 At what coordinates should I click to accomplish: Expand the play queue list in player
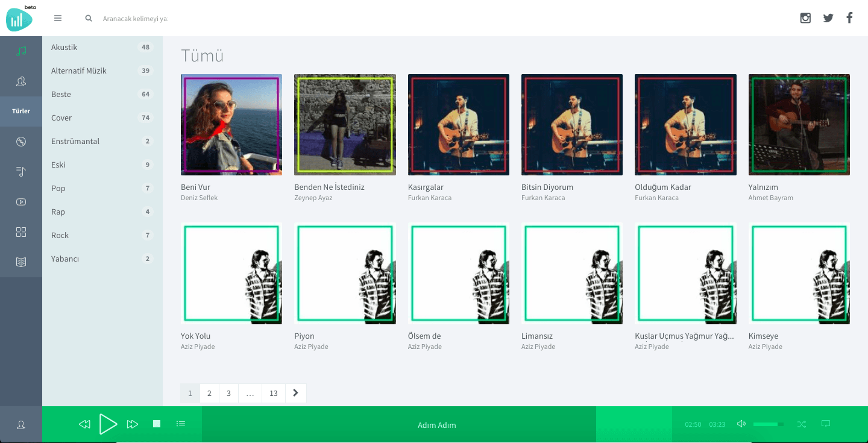click(181, 424)
